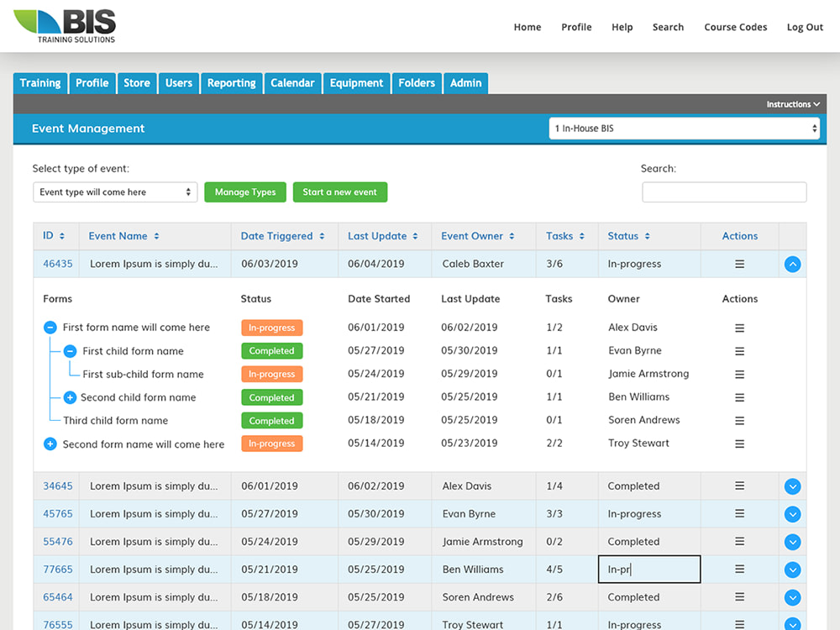Click the status edit field showing In-pr
Image resolution: width=840 pixels, height=630 pixels.
coord(649,570)
